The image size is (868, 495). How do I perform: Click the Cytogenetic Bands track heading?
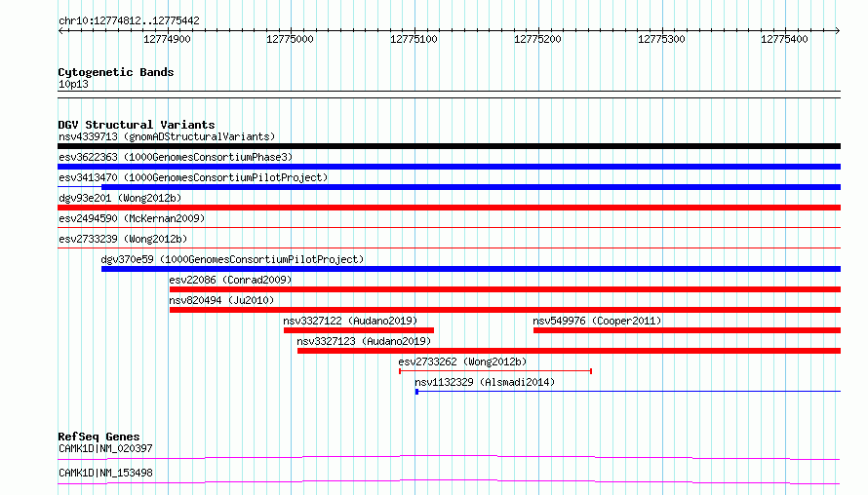pos(116,72)
